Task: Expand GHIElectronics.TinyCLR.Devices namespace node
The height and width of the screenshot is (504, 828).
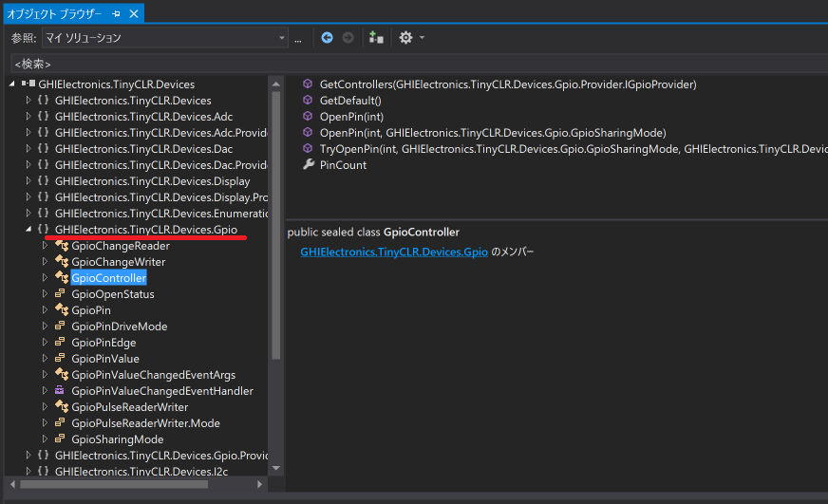Action: click(x=28, y=101)
